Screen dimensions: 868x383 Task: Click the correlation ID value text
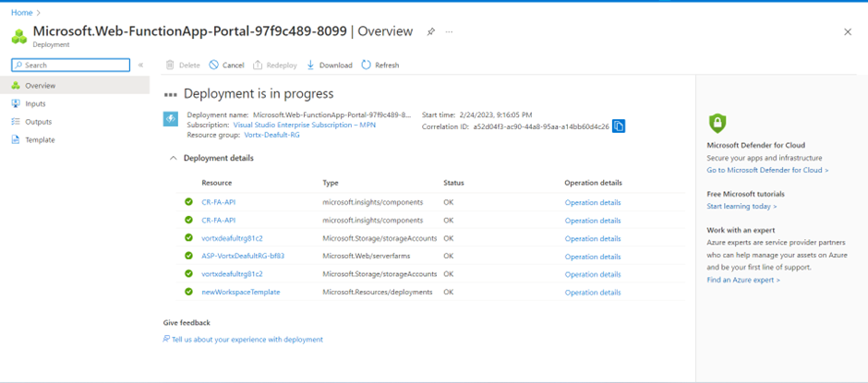click(541, 126)
